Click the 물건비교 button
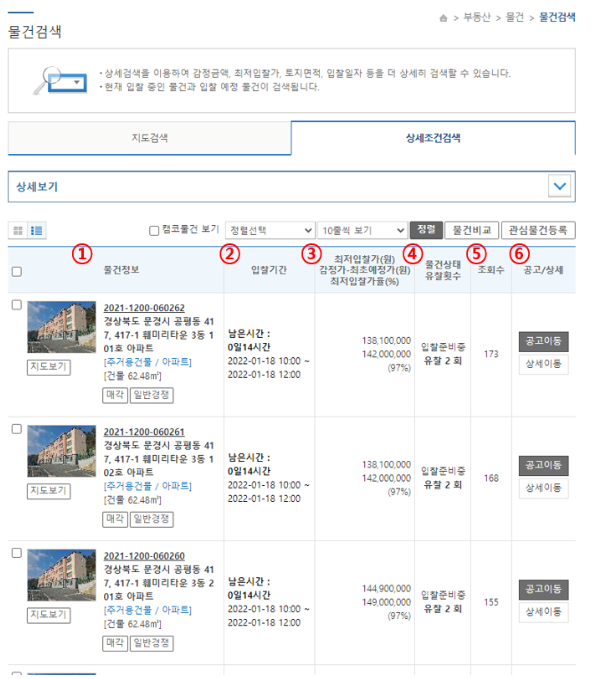The image size is (599, 679). (x=472, y=230)
